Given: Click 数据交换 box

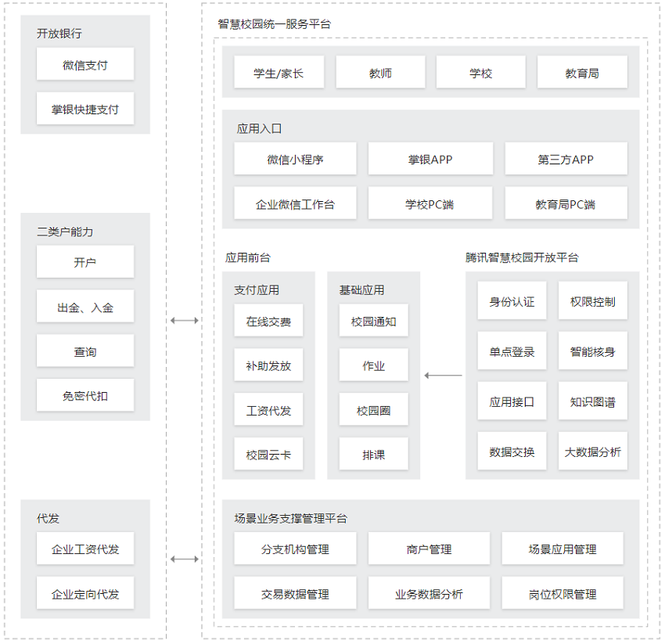Looking at the screenshot, I should click(512, 451).
